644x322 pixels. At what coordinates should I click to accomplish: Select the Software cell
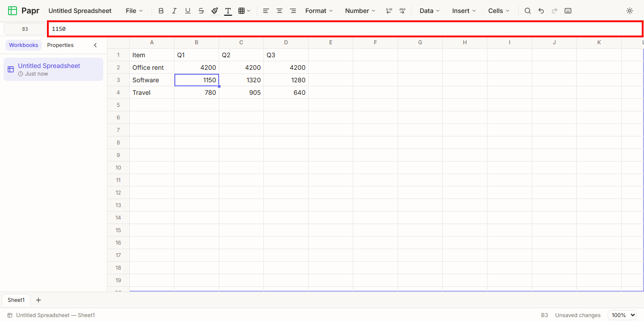tap(152, 80)
